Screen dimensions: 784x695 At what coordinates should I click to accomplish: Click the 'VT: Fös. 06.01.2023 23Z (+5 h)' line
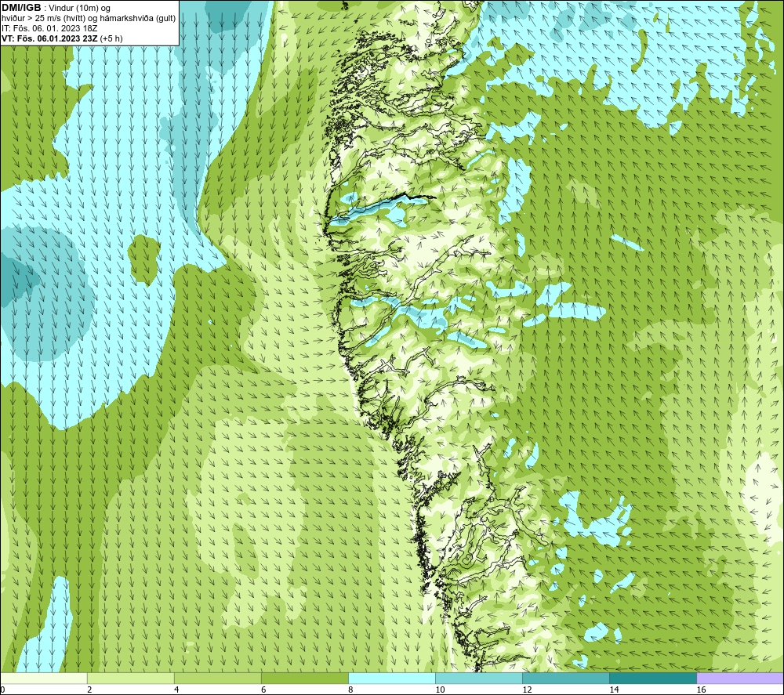[61, 38]
